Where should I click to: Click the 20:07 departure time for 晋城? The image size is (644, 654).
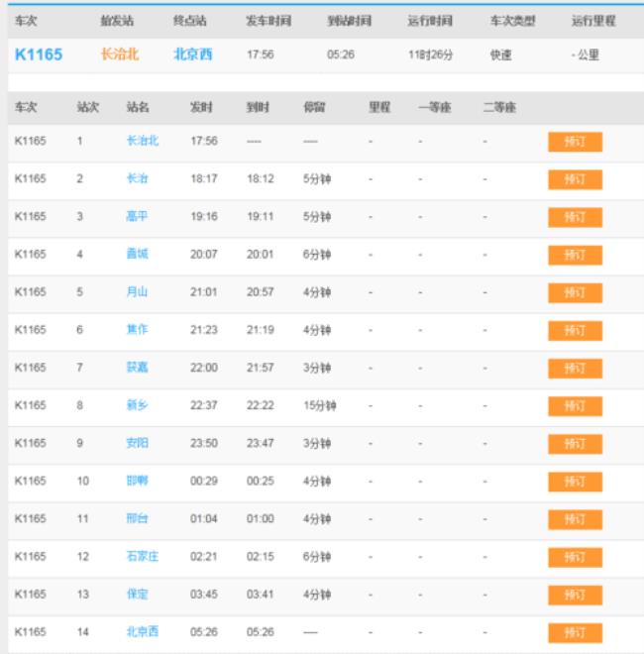point(204,255)
